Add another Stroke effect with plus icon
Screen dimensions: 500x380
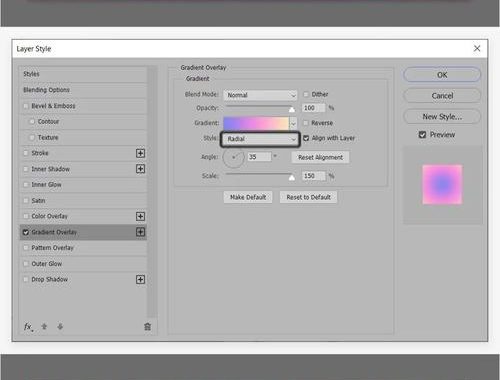coord(140,153)
